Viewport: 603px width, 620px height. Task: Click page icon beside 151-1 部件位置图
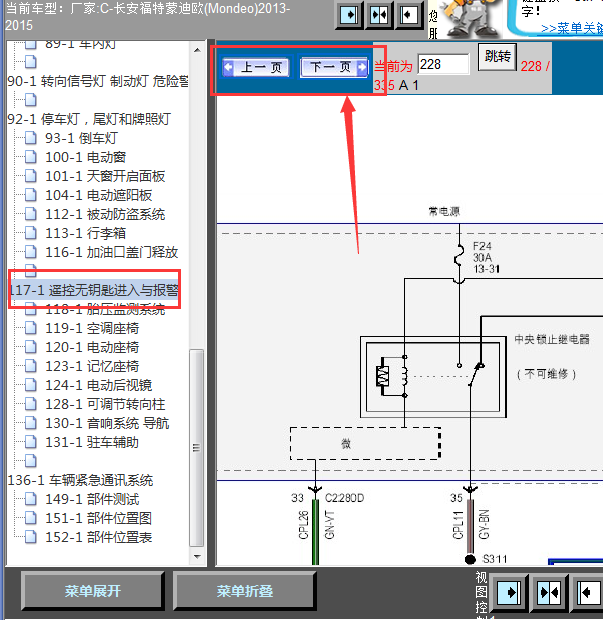31,518
